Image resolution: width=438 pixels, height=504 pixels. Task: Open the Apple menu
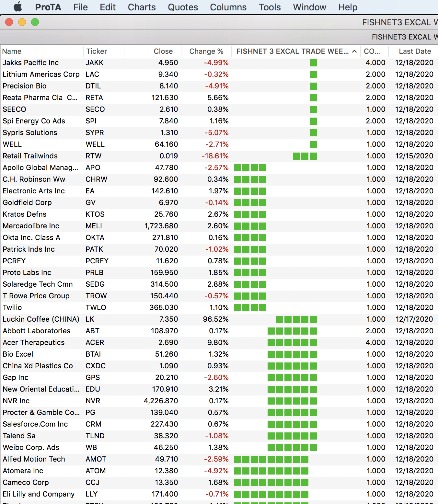pyautogui.click(x=17, y=7)
